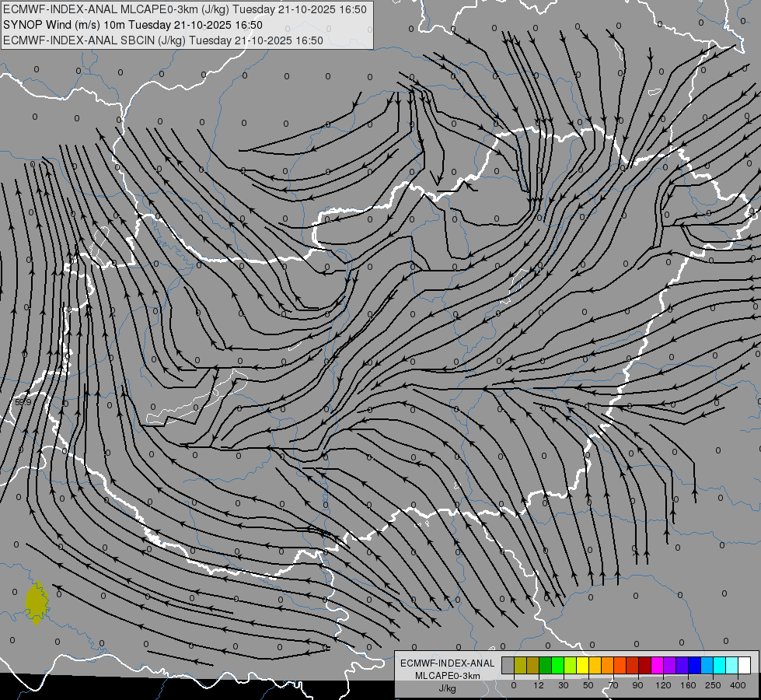Image resolution: width=761 pixels, height=700 pixels.
Task: Click the SYNOP Wind 10m title line
Action: coord(132,25)
